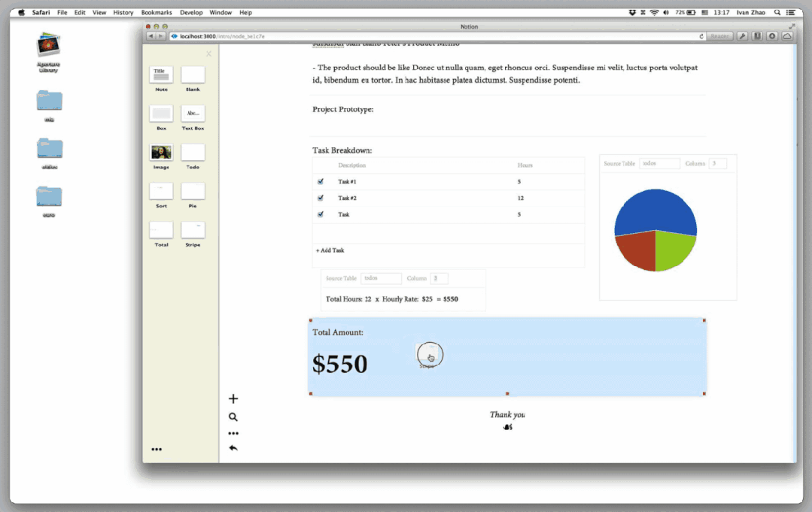Image resolution: width=812 pixels, height=512 pixels.
Task: Open the Bookmarks menu
Action: coord(157,13)
